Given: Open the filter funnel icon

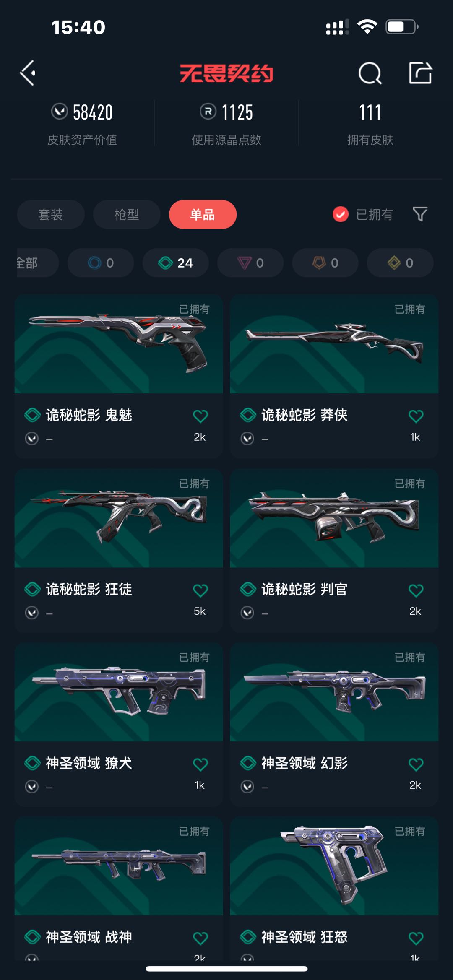Looking at the screenshot, I should click(420, 214).
